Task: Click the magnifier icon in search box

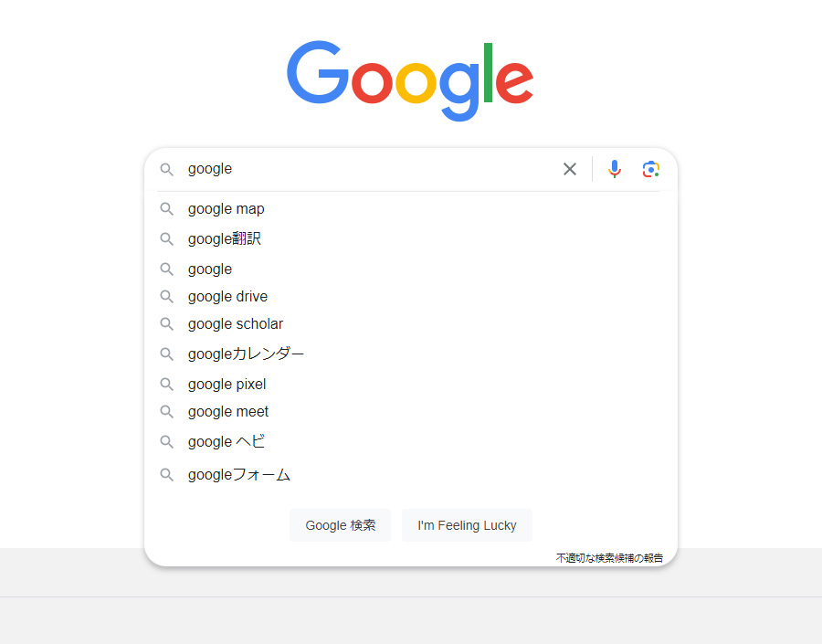Action: [x=166, y=169]
